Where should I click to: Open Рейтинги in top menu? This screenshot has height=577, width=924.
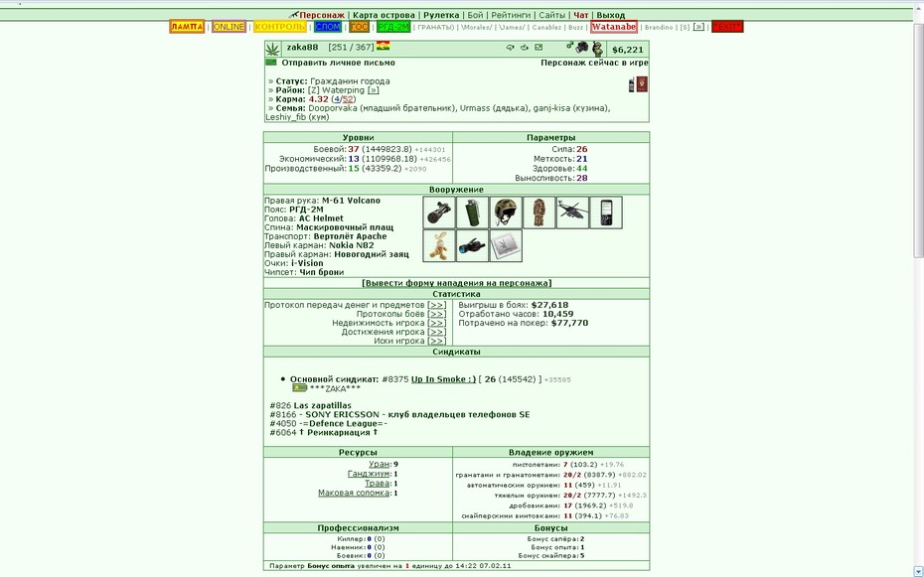511,15
